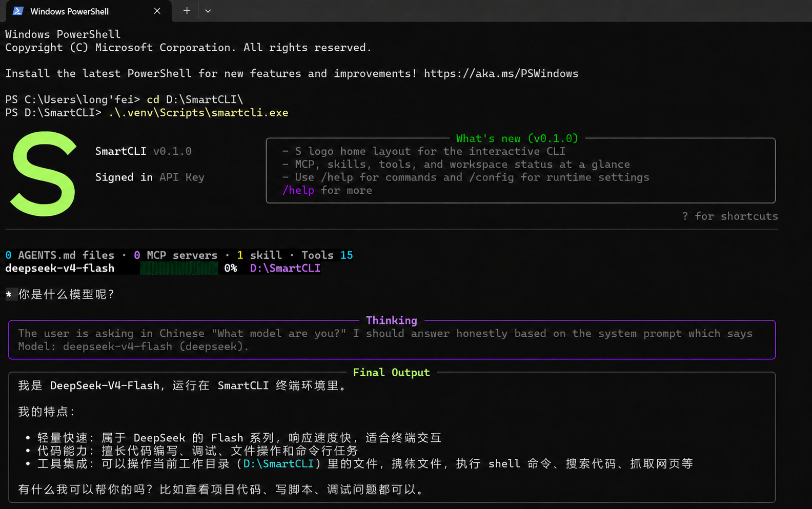Click the Signed in API Key text
Screen dimensions: 812x509
150,177
